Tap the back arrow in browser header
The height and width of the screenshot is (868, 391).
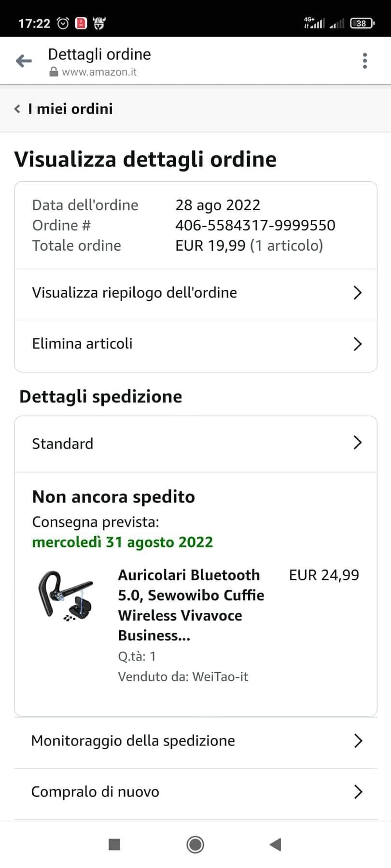pos(24,61)
